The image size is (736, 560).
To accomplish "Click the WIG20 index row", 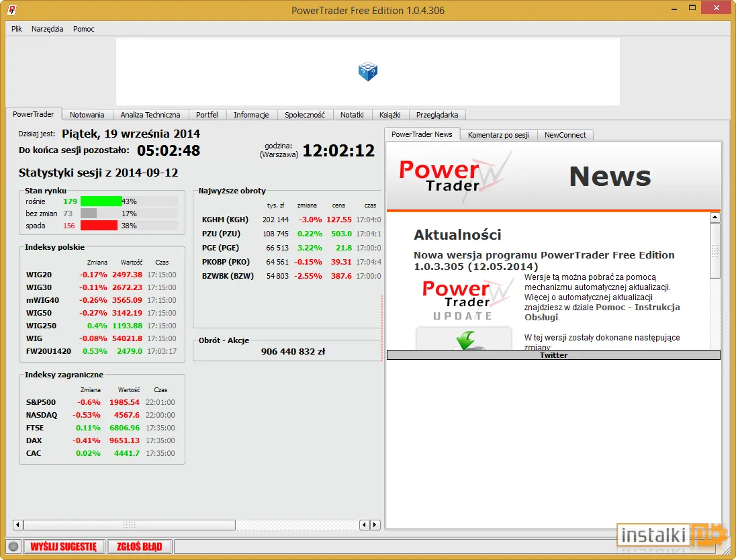I will 101,275.
